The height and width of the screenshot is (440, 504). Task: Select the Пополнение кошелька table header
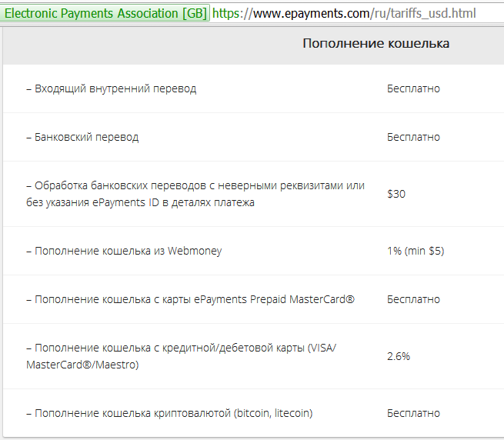click(x=375, y=43)
